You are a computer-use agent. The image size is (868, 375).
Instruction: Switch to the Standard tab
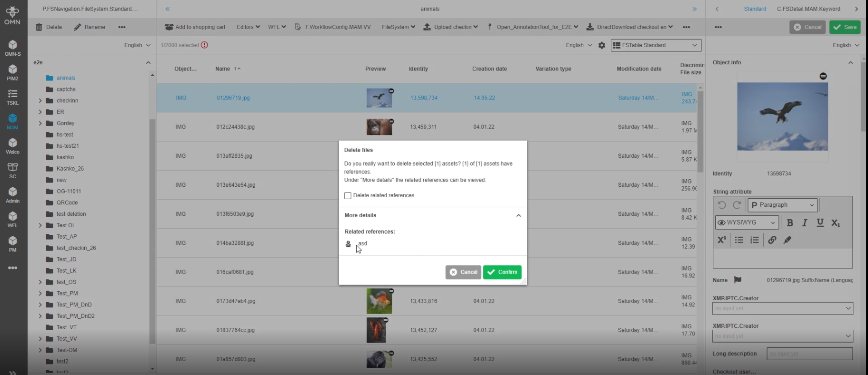(755, 9)
